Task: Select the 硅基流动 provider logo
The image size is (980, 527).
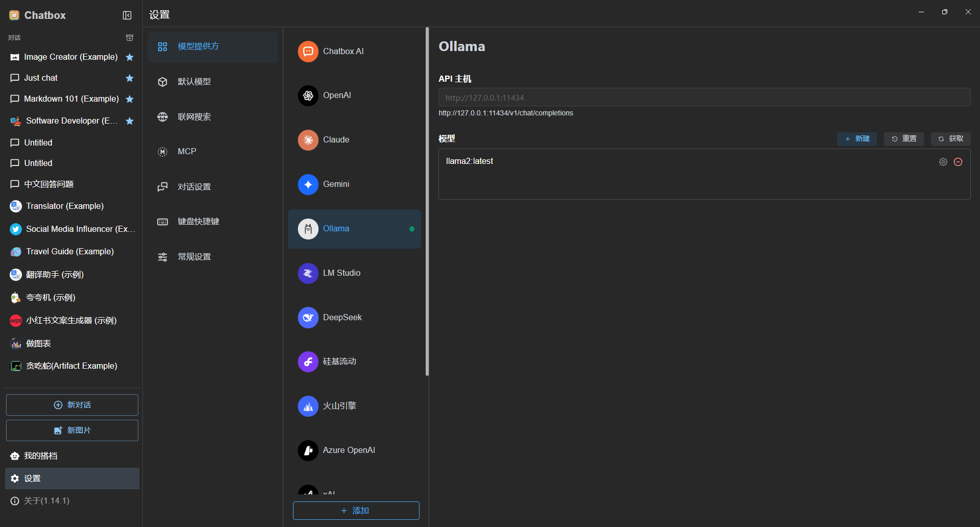Action: [308, 362]
